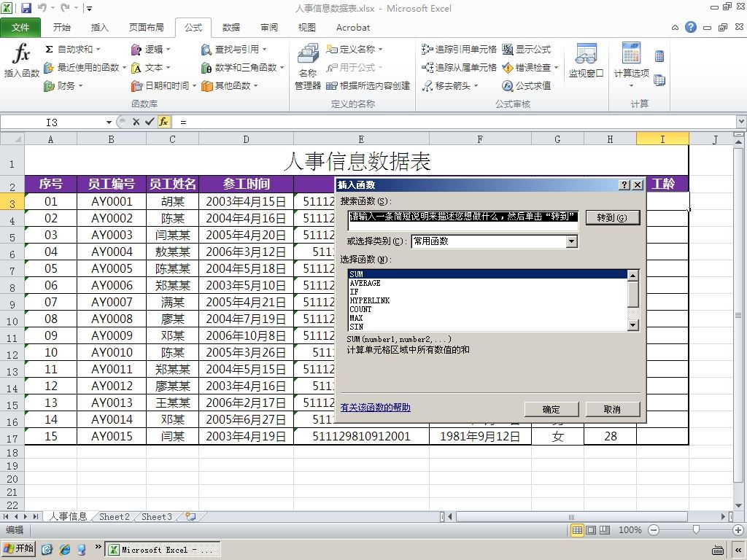Open Lookup and Reference (查找与引用) functions
Image resolution: width=747 pixels, height=560 pixels.
233,49
